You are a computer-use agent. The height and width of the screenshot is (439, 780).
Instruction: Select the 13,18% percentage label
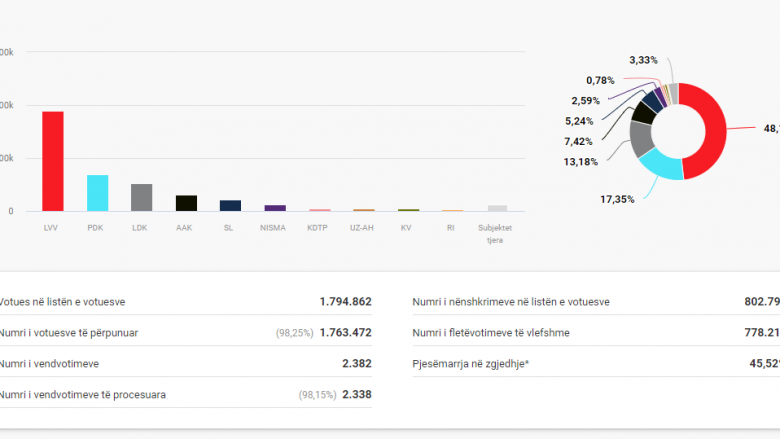(x=579, y=162)
